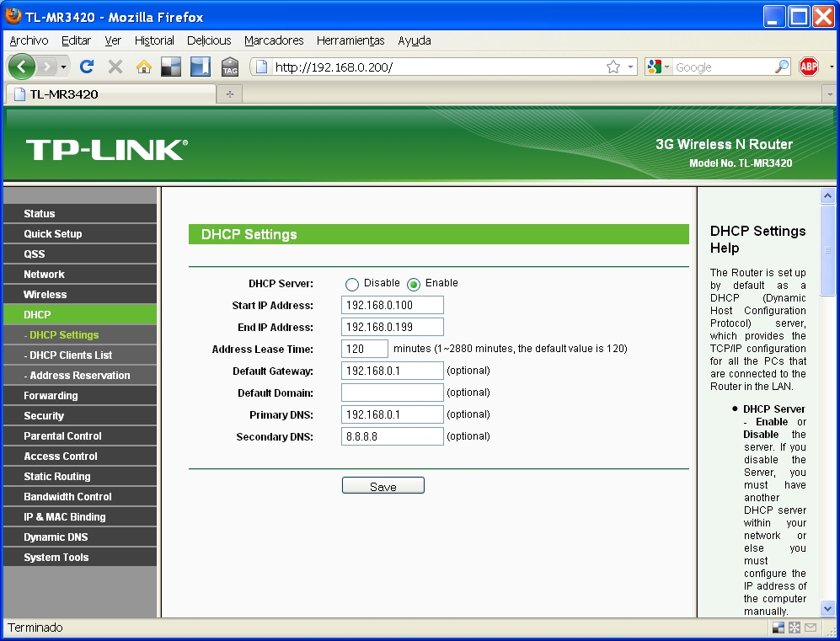Expand the Access Control sidebar section
This screenshot has height=641, width=840.
80,457
